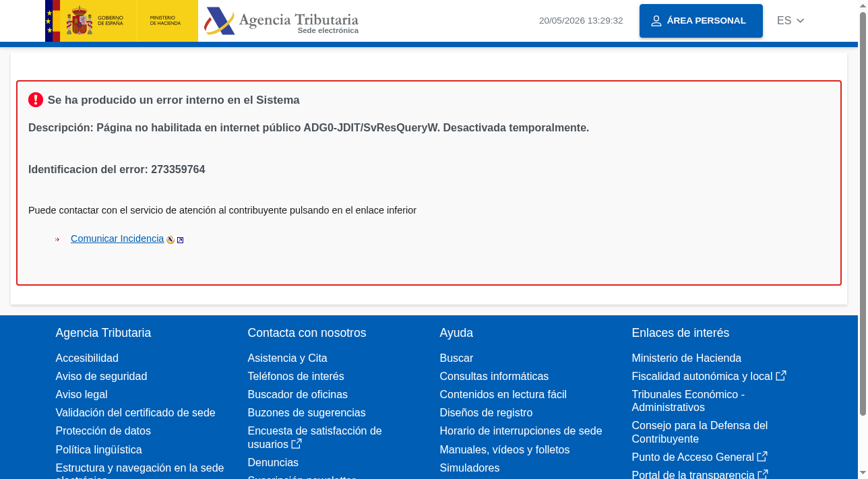Open Ministerio de Hacienda footer link

pos(686,358)
